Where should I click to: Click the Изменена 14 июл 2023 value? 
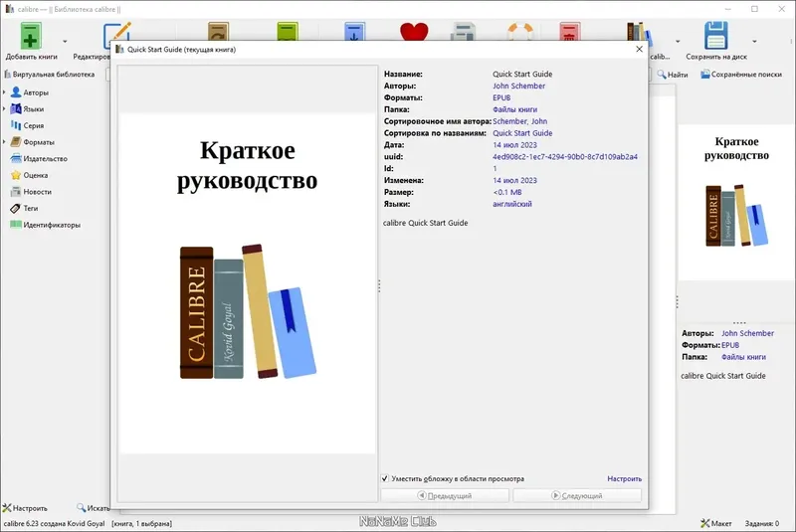514,180
